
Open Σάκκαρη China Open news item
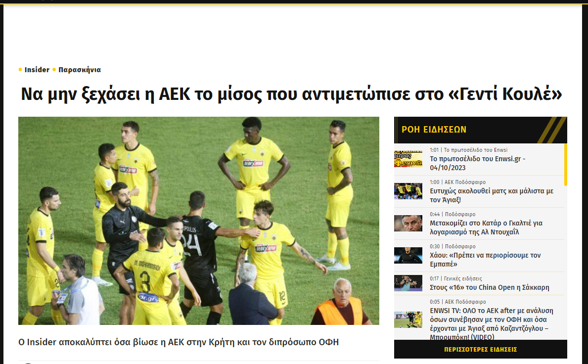[x=490, y=287]
